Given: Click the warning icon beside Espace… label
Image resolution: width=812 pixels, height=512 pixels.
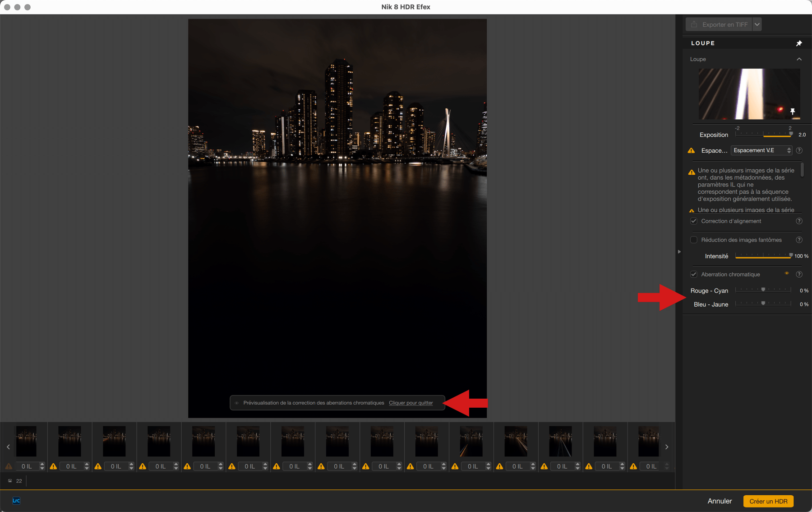Looking at the screenshot, I should click(691, 150).
